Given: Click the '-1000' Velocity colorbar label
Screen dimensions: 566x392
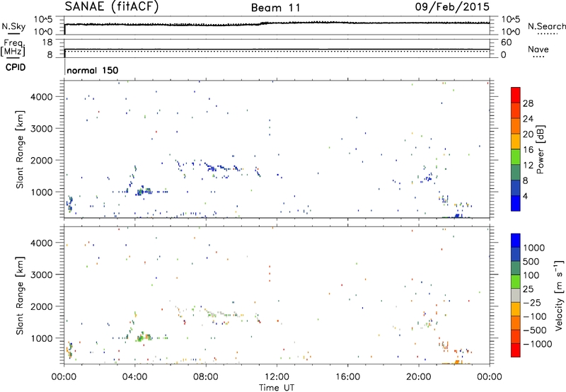Looking at the screenshot, I should tap(538, 344).
